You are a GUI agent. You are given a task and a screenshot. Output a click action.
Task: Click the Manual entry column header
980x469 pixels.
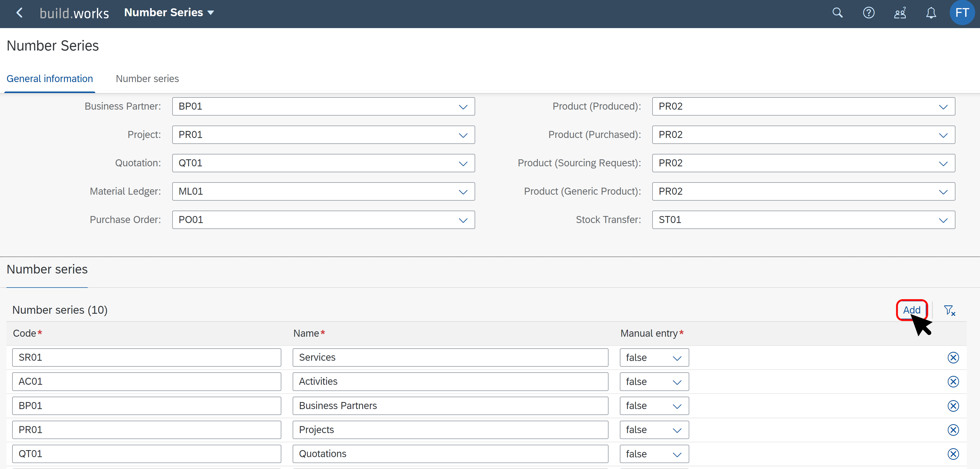click(652, 333)
